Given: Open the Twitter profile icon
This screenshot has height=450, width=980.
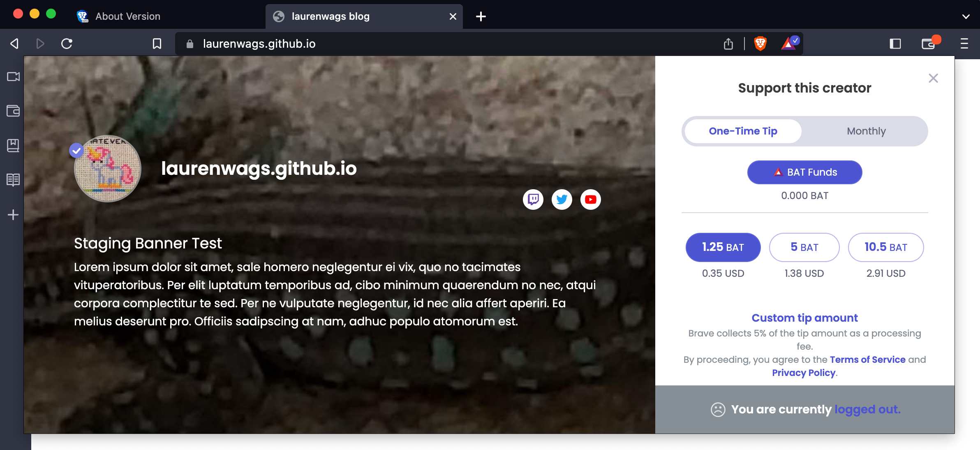Looking at the screenshot, I should point(562,199).
